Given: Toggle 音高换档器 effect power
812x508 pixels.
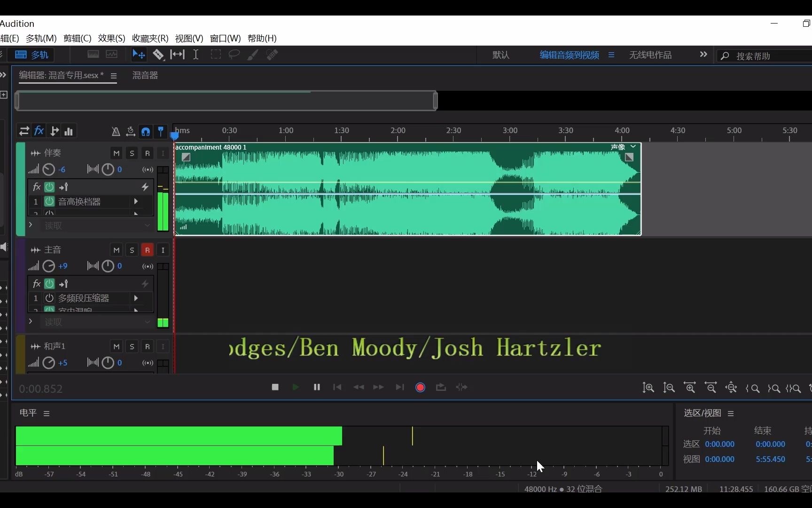Looking at the screenshot, I should [49, 201].
